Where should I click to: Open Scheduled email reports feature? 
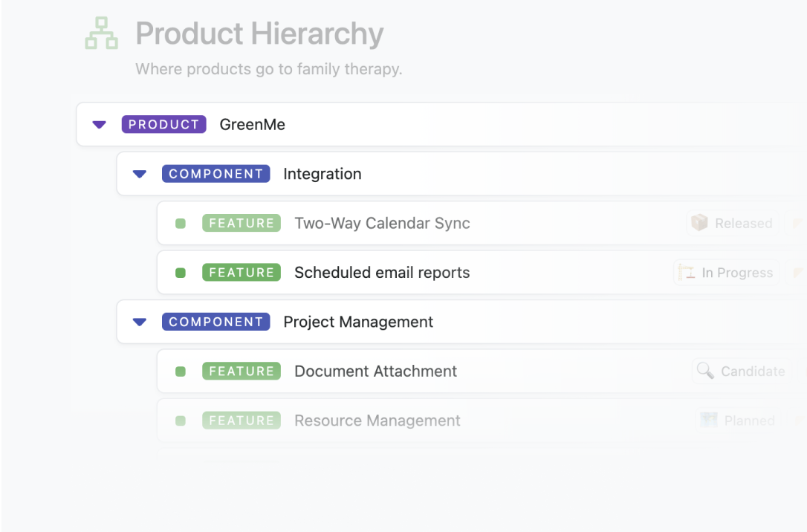point(382,273)
